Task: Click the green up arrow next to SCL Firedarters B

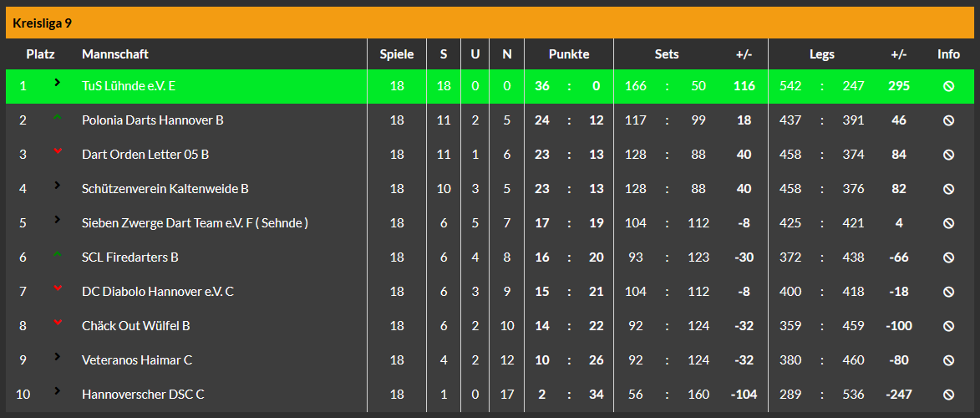Action: pyautogui.click(x=58, y=253)
